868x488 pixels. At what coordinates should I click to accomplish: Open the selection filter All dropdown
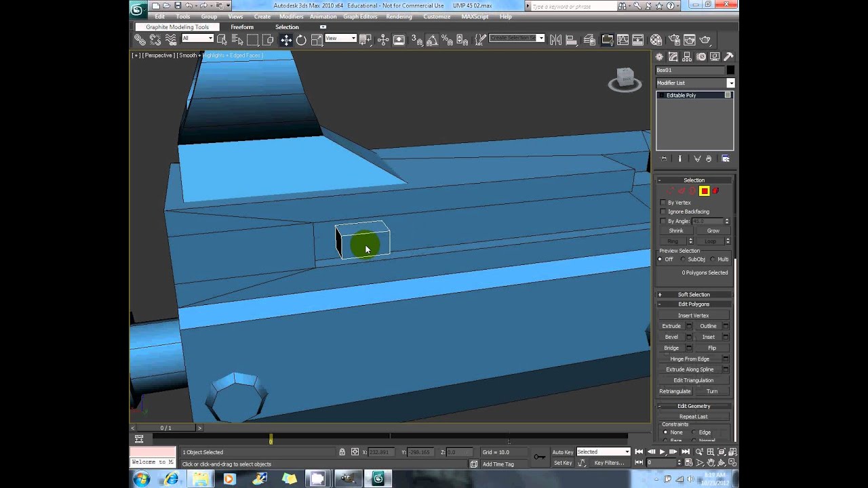[197, 39]
